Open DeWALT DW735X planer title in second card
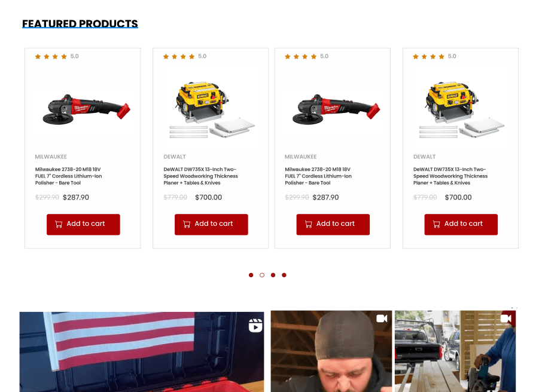The width and height of the screenshot is (536, 392). pyautogui.click(x=200, y=176)
